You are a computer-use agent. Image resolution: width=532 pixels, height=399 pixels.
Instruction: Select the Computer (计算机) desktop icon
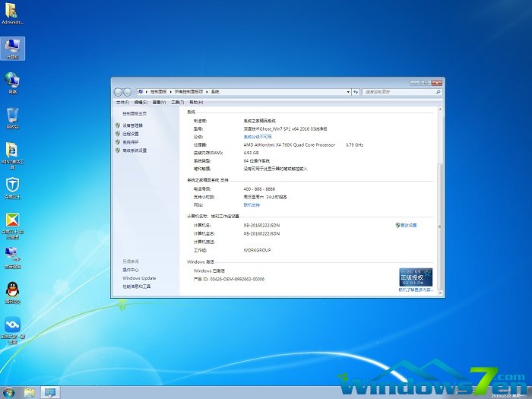pyautogui.click(x=12, y=49)
